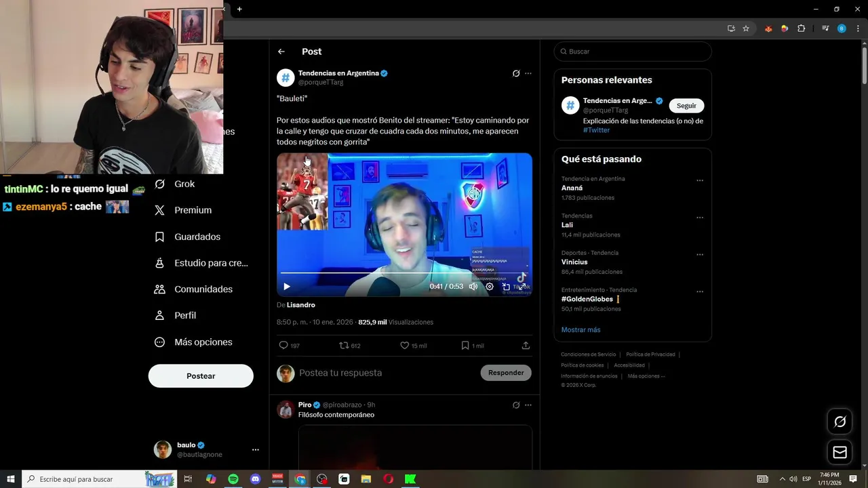
Task: Open Chrome extensions puzzle icon
Action: pos(801,28)
